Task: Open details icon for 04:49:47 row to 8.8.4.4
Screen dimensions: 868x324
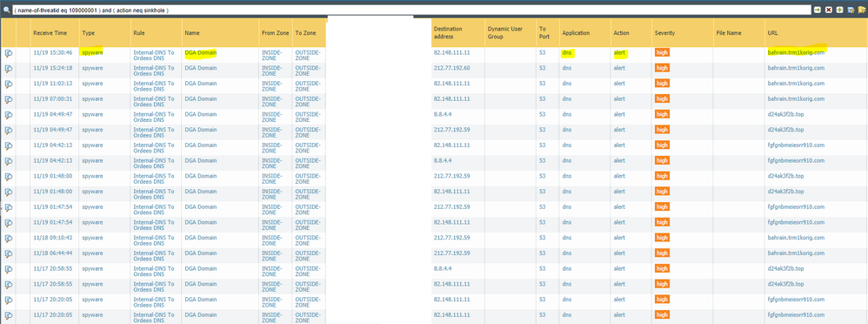Action: 9,115
